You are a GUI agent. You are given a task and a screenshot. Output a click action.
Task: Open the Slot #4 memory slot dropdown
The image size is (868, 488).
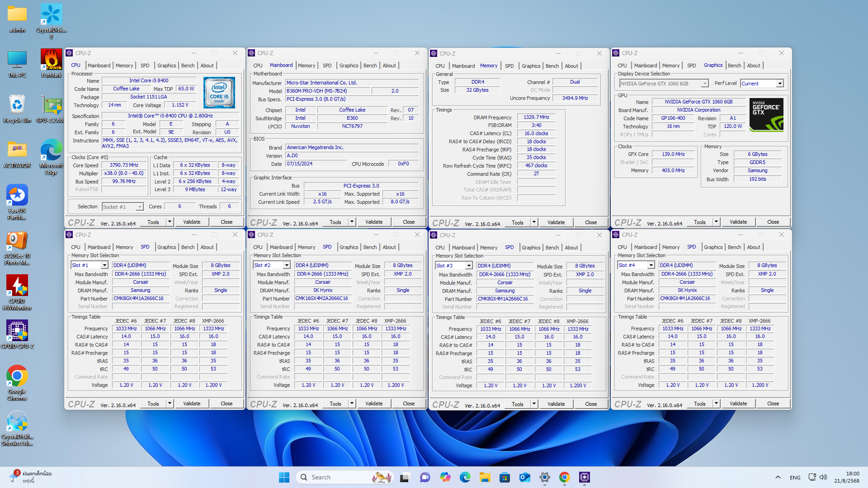click(x=651, y=266)
